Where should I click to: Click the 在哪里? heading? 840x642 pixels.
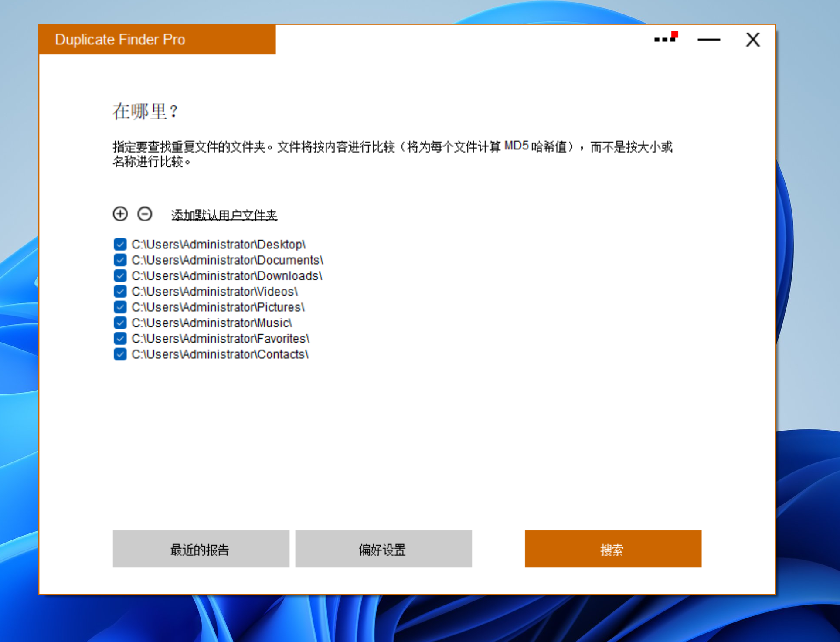pos(145,112)
